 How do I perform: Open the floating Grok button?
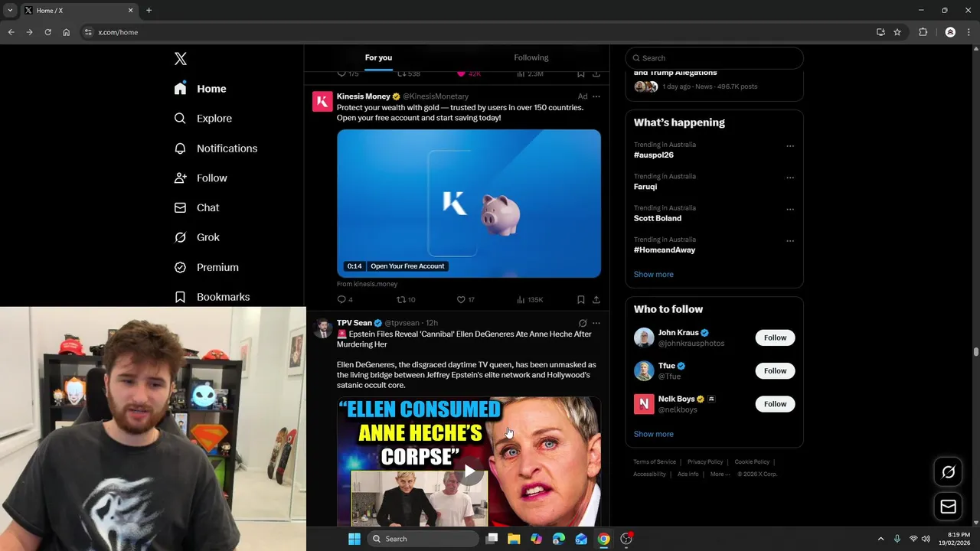tap(948, 472)
